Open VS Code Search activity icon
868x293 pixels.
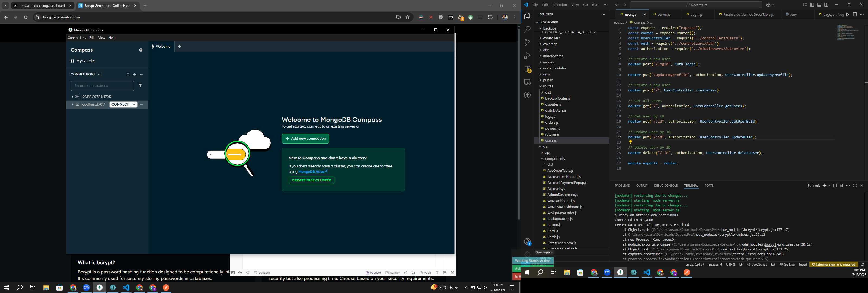tap(527, 29)
